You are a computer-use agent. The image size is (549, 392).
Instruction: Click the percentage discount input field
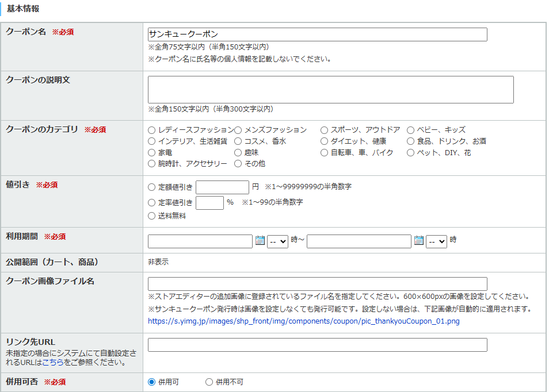(209, 202)
